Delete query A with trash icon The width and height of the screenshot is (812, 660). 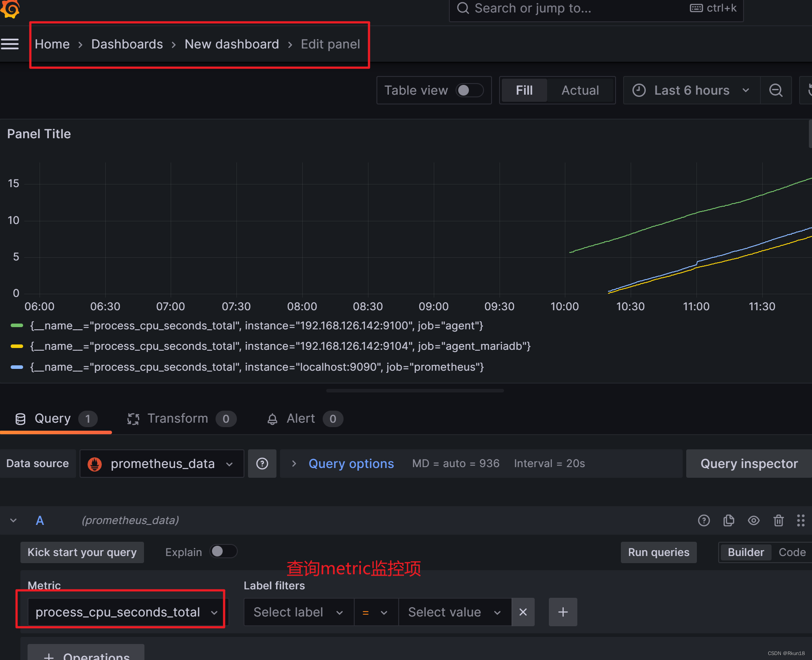(x=778, y=520)
